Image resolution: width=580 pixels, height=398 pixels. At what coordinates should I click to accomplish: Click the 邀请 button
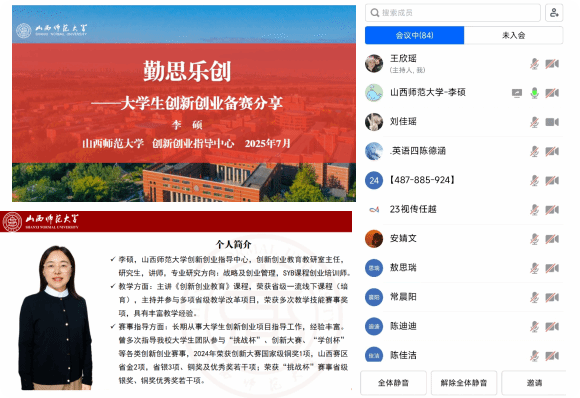(534, 383)
